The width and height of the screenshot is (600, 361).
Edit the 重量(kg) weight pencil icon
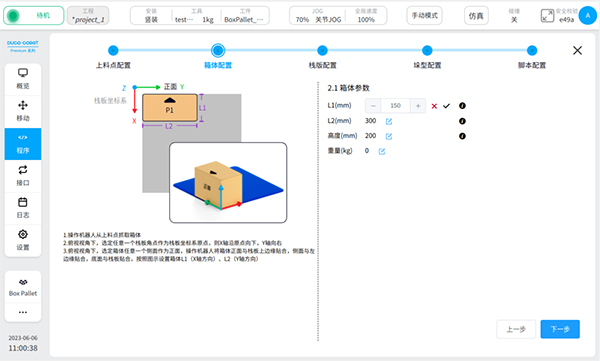click(x=382, y=151)
